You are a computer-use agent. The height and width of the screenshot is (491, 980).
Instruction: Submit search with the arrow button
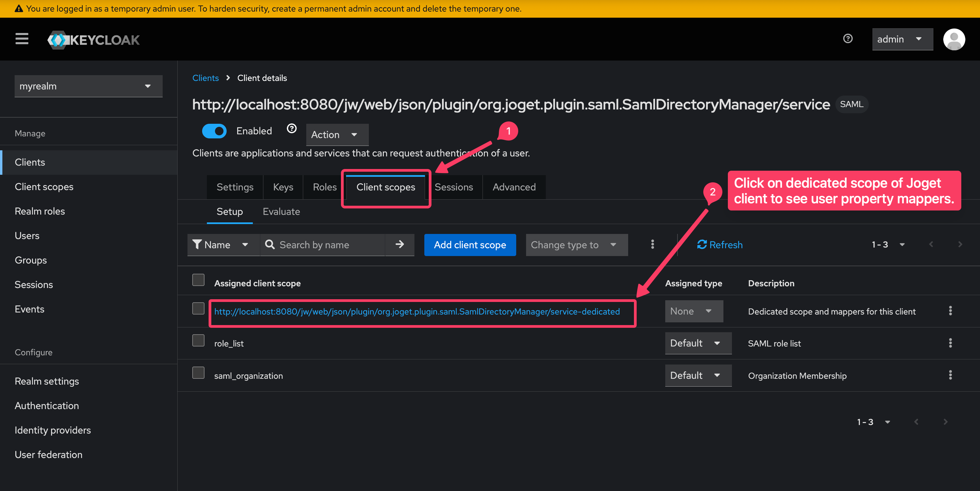point(399,244)
